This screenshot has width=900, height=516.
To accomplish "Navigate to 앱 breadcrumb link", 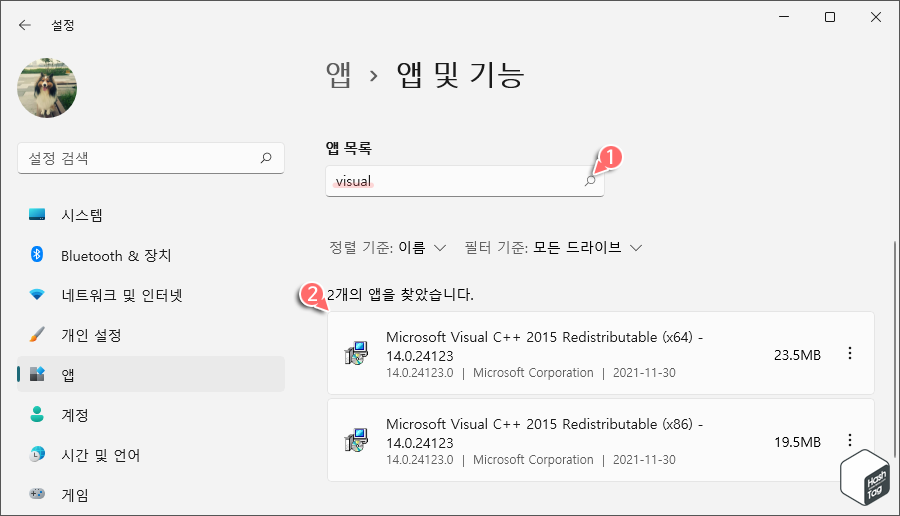I will [x=339, y=75].
